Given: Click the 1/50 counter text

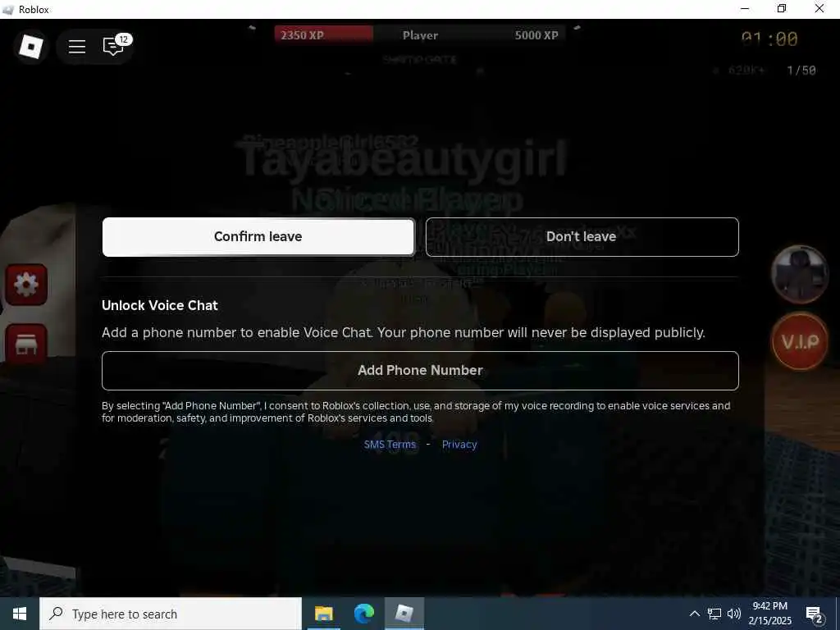Looking at the screenshot, I should pyautogui.click(x=801, y=71).
